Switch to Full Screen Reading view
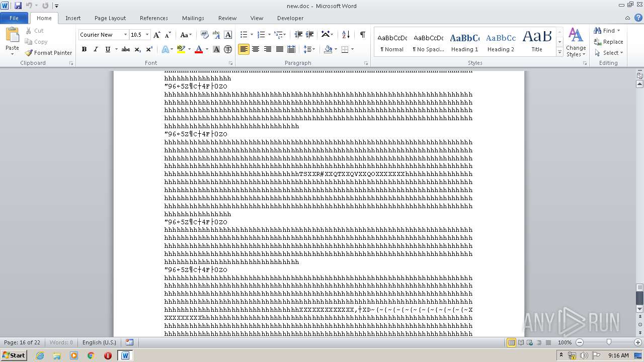 (521, 342)
